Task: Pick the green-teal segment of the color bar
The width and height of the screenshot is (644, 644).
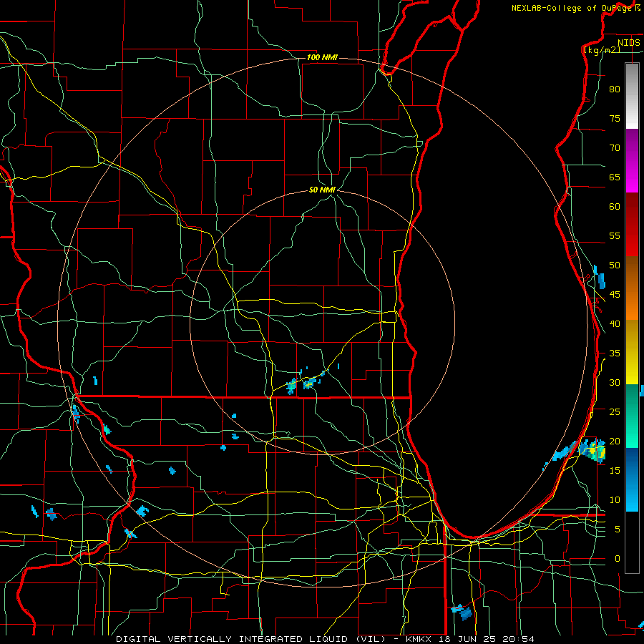Action: (632, 416)
